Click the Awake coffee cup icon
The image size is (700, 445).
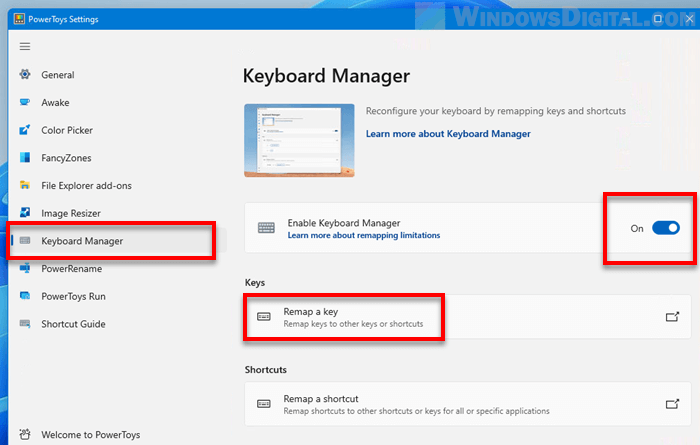[25, 102]
